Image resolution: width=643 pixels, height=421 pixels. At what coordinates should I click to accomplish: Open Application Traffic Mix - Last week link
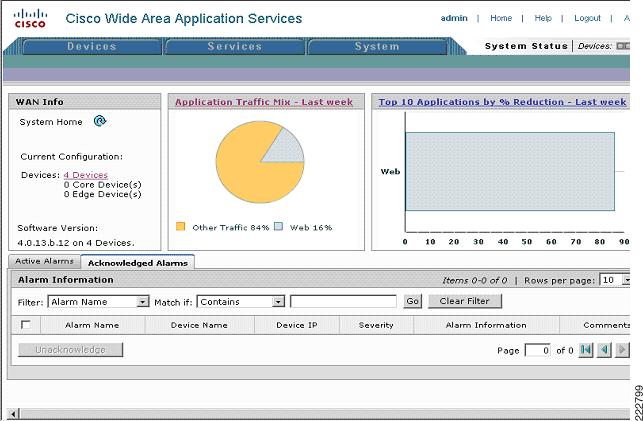264,102
